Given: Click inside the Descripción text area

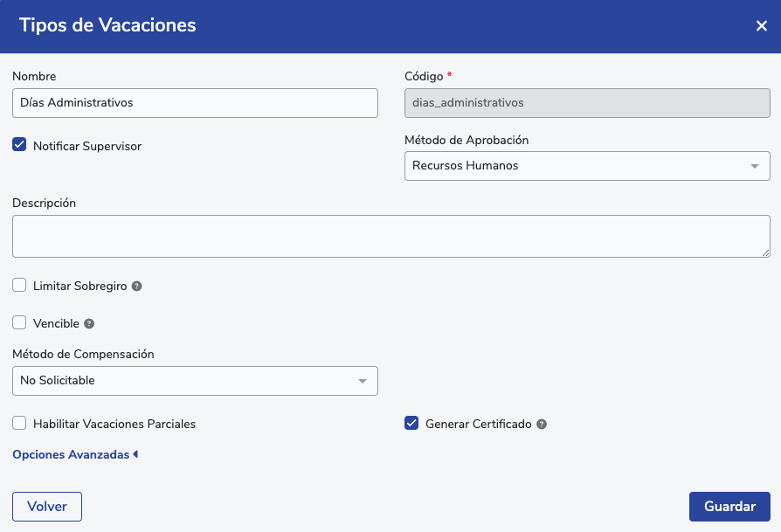Looking at the screenshot, I should click(390, 237).
